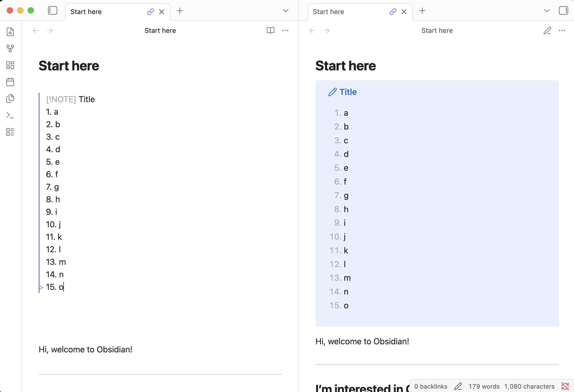Open canvas icon in left ribbon

point(10,65)
